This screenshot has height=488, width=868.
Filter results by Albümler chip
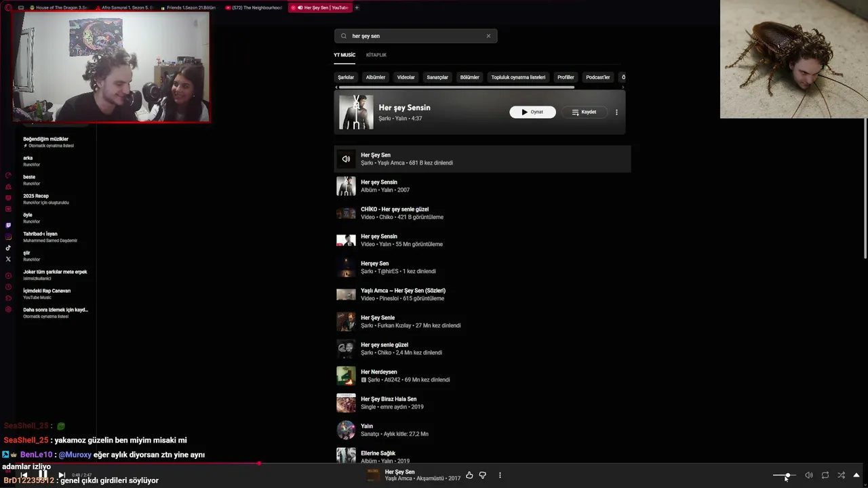(376, 77)
